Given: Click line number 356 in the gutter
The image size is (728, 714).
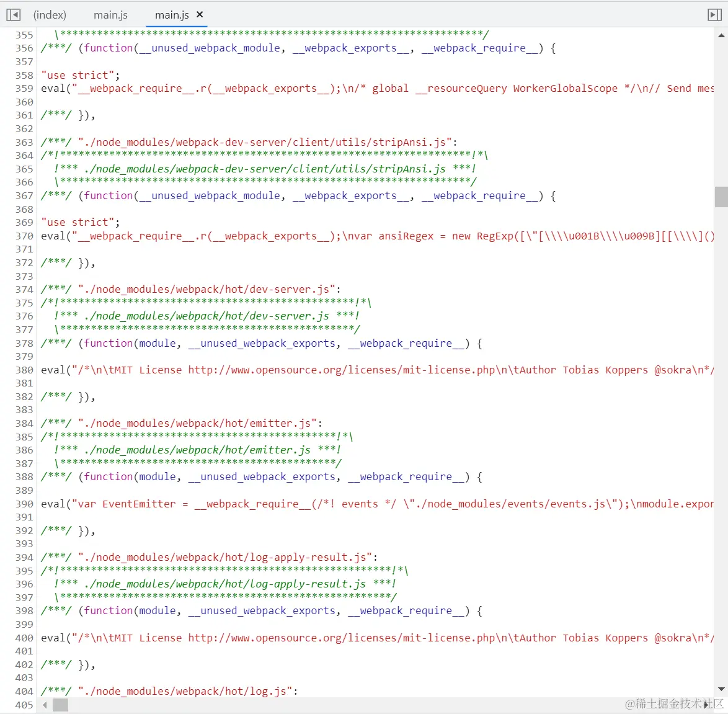Looking at the screenshot, I should click(24, 48).
